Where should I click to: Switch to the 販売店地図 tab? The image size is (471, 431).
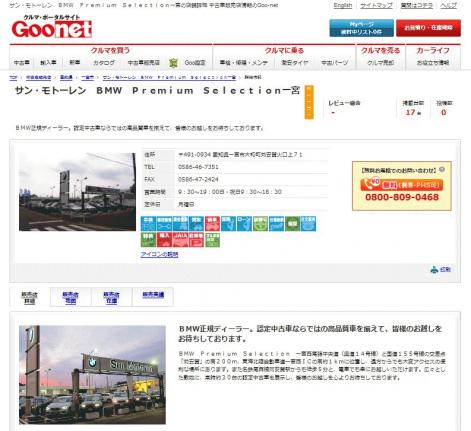pyautogui.click(x=70, y=297)
